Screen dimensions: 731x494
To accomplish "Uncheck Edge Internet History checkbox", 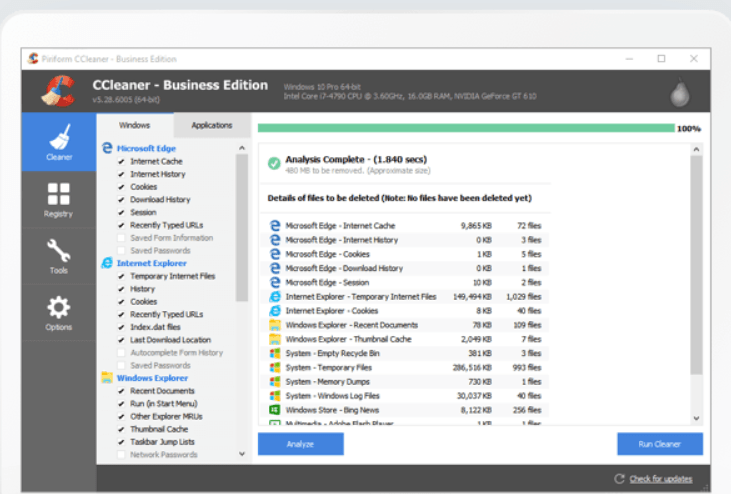I will (x=121, y=174).
